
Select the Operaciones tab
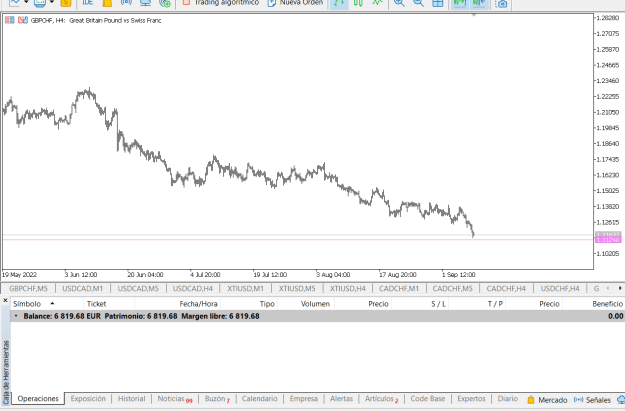pyautogui.click(x=38, y=399)
